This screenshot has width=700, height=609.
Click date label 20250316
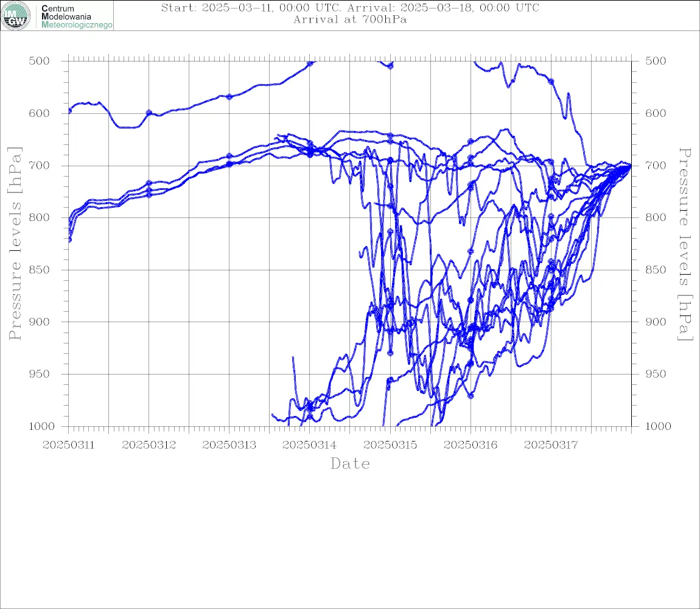(x=471, y=445)
